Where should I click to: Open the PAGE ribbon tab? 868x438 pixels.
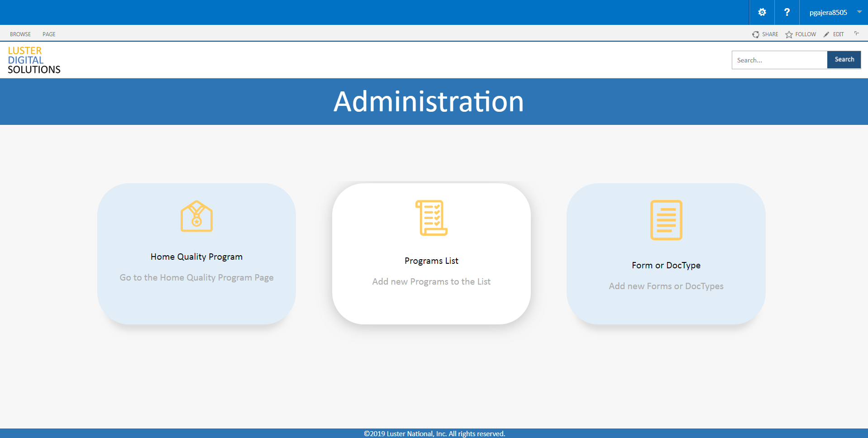[x=49, y=34]
